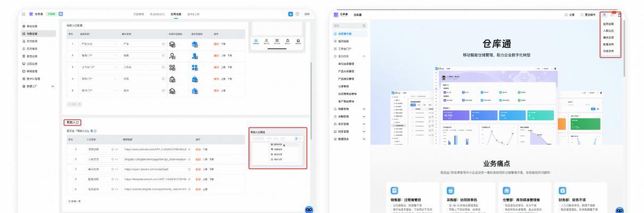Open help icon in 仓库通 top bar
Viewport: 644px width, 213px height.
click(x=604, y=14)
